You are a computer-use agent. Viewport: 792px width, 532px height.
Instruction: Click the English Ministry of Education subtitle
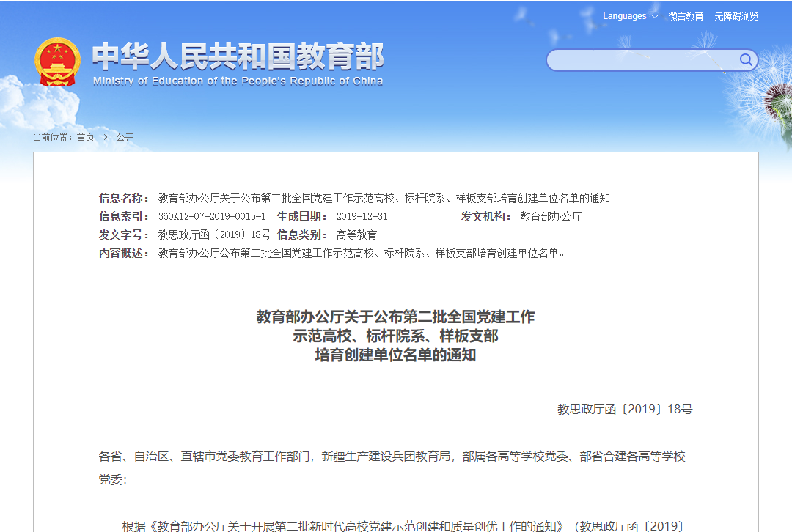(238, 81)
